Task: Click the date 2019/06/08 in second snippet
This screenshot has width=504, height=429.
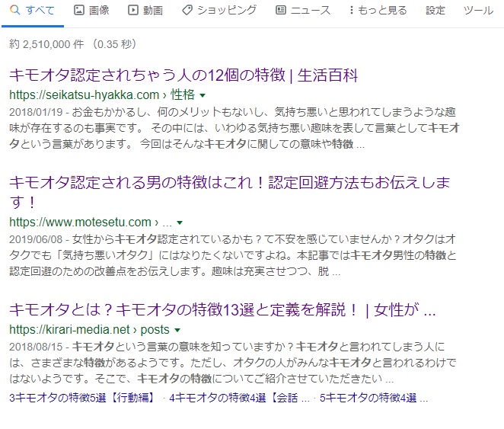Action: [36, 239]
